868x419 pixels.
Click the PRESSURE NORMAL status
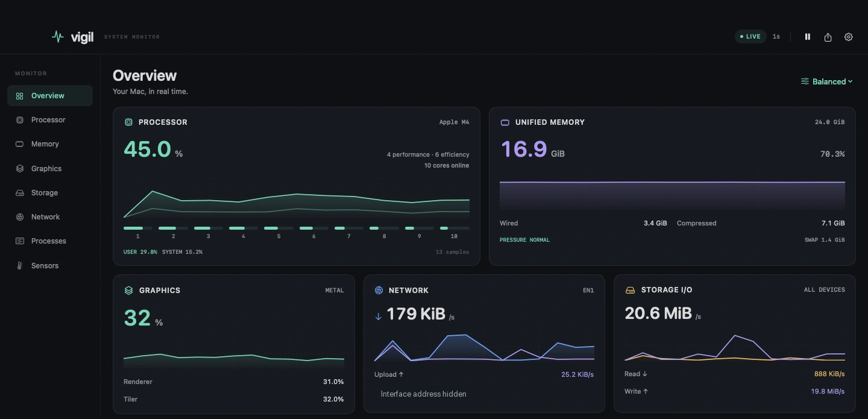click(524, 240)
